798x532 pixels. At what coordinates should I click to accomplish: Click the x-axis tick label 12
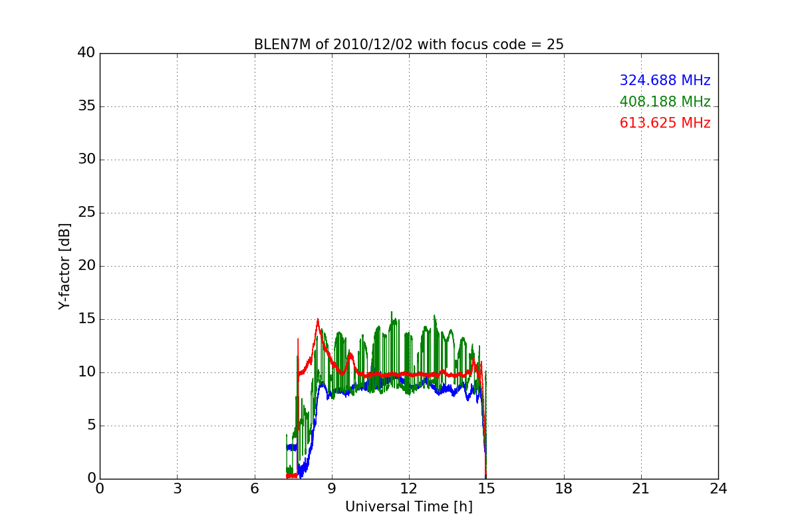point(409,489)
